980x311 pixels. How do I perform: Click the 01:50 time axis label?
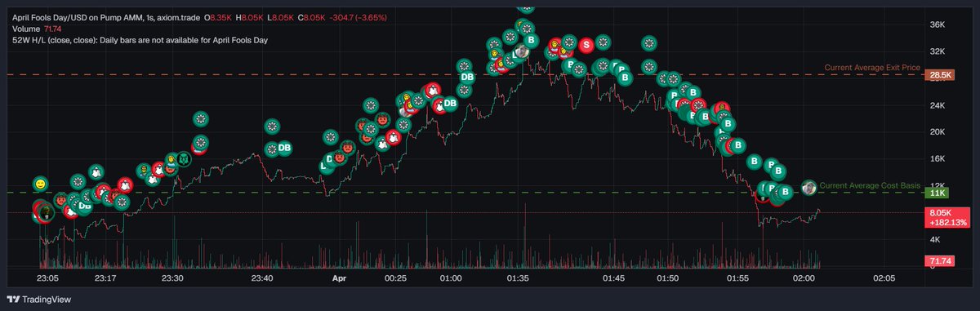[668, 279]
